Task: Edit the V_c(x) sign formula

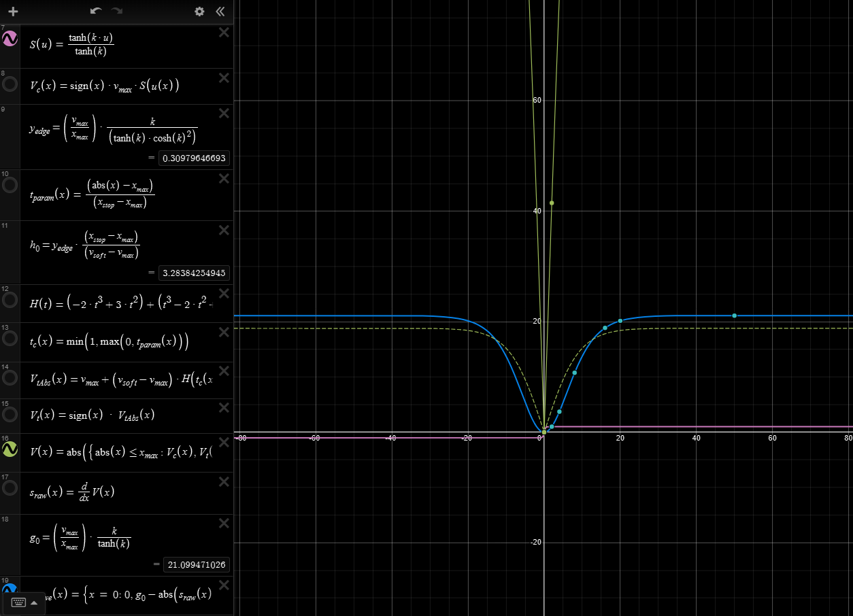Action: pos(105,86)
